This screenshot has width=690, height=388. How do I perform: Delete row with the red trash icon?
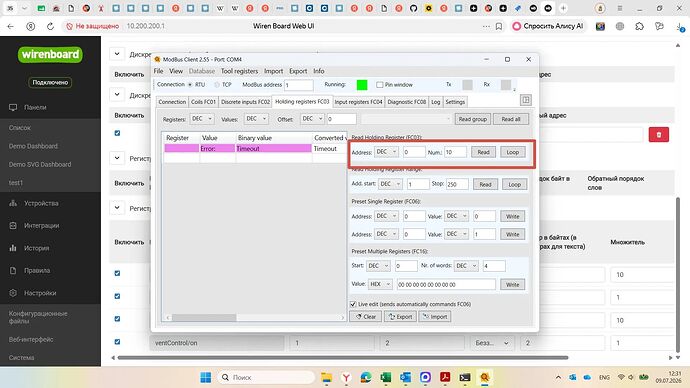[x=658, y=135]
